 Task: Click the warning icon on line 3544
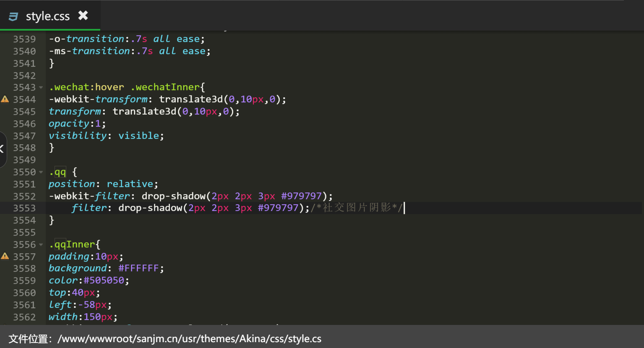(5, 99)
